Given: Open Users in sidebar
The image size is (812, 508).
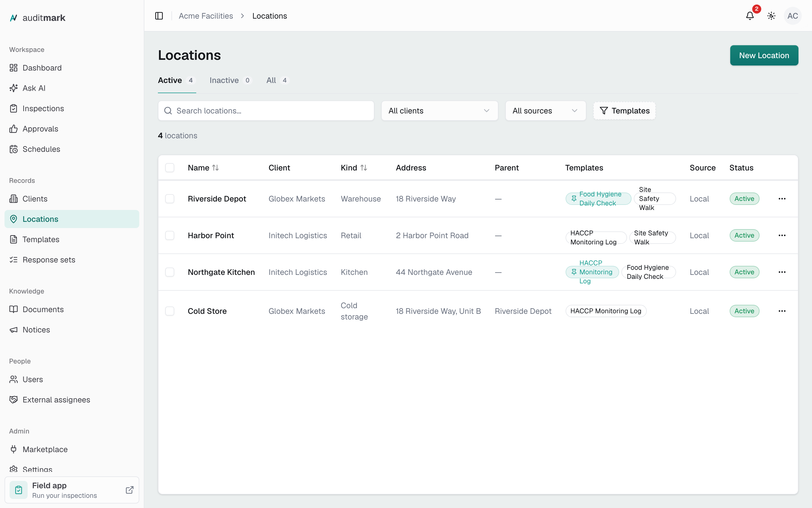Looking at the screenshot, I should pyautogui.click(x=72, y=379).
